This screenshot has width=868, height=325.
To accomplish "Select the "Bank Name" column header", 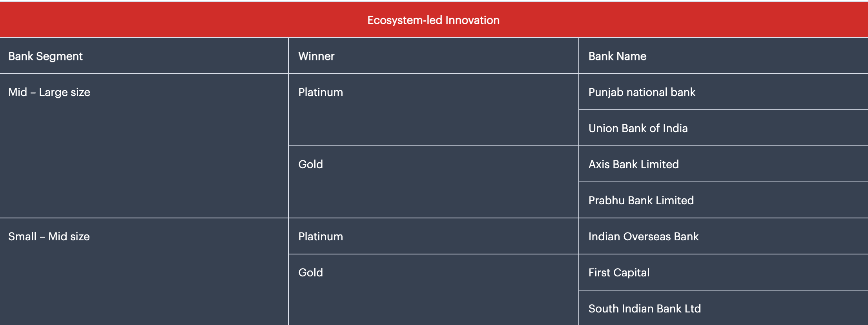I will pos(617,56).
